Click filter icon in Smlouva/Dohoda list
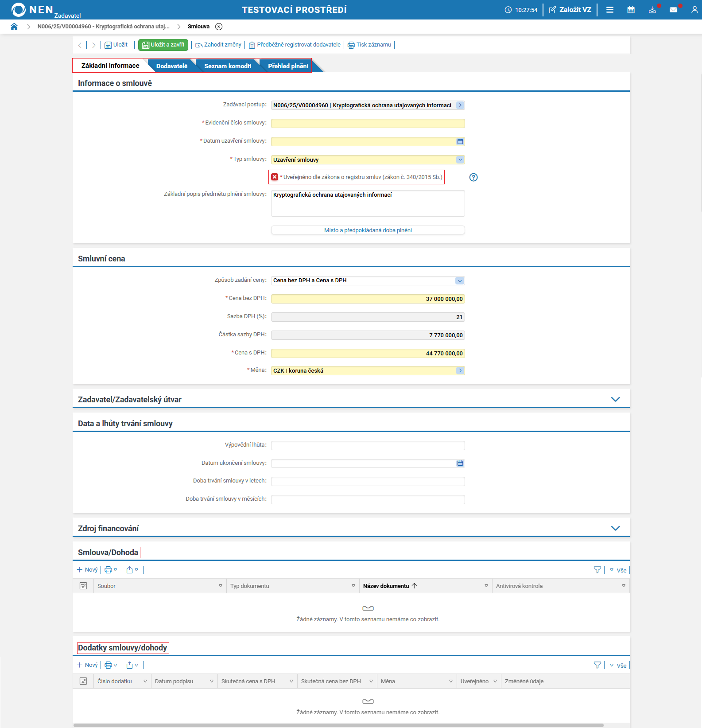 point(597,570)
